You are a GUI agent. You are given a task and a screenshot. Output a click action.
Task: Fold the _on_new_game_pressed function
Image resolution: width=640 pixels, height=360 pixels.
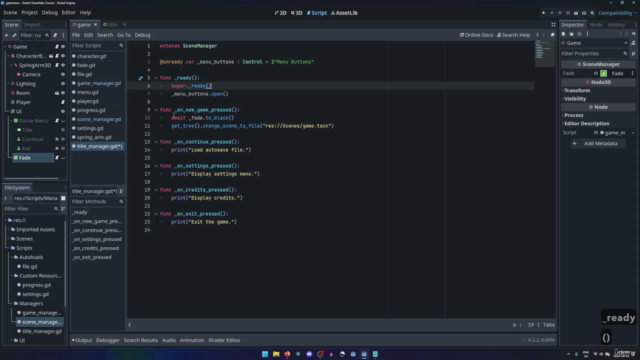tap(156, 110)
